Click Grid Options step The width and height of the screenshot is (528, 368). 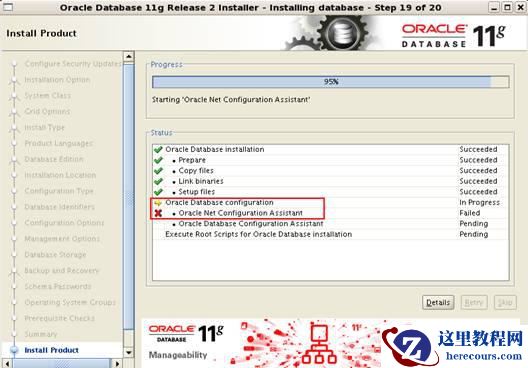tap(47, 111)
